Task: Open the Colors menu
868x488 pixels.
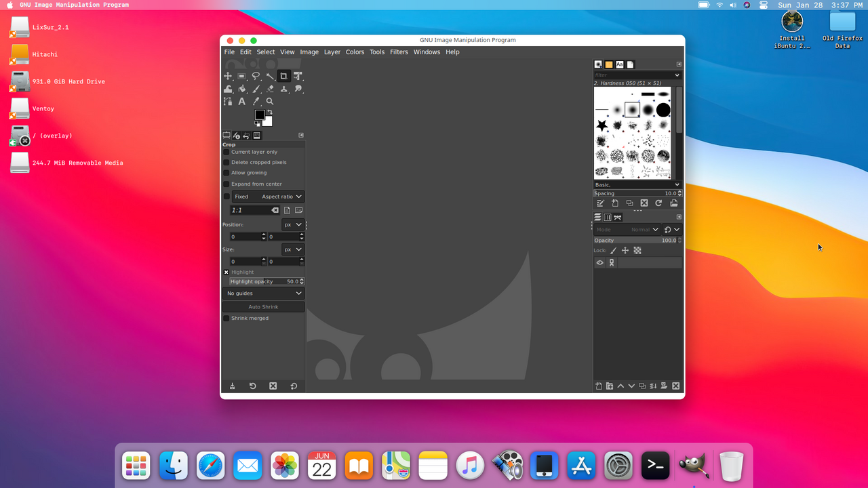Action: [355, 52]
